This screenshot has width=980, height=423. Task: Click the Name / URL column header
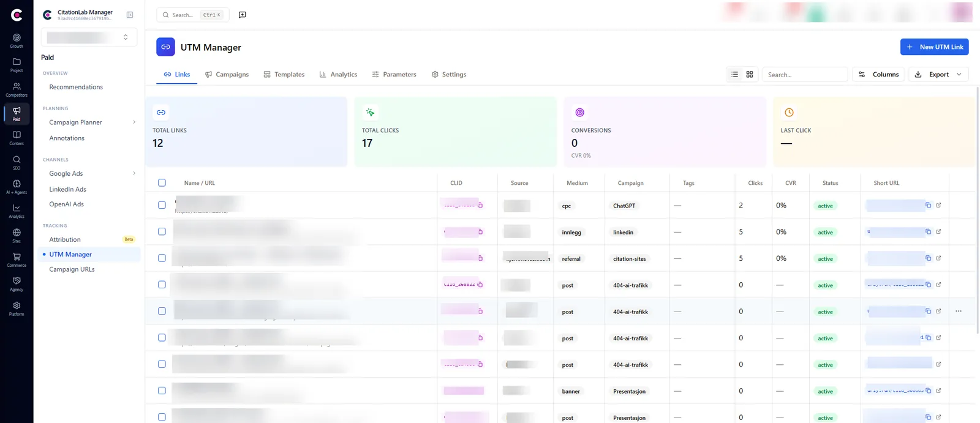tap(200, 183)
